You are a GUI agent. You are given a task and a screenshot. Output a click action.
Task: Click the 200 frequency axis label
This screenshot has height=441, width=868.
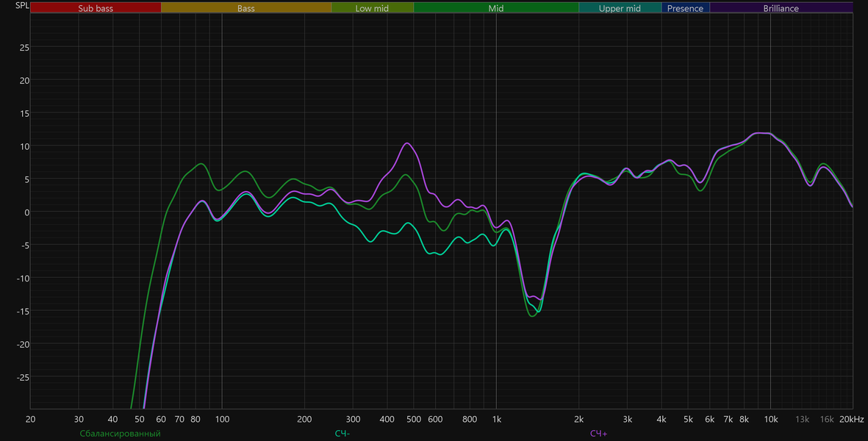click(x=304, y=420)
